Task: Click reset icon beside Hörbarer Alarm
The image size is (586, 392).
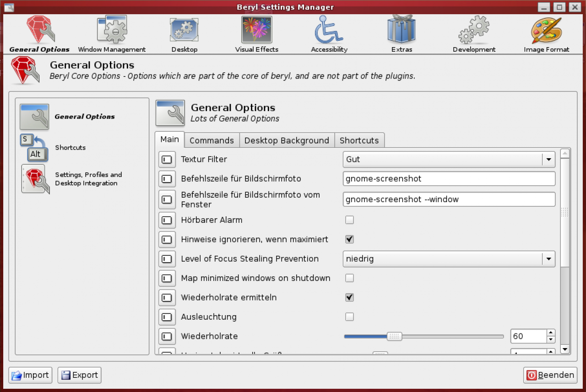Action: click(167, 220)
